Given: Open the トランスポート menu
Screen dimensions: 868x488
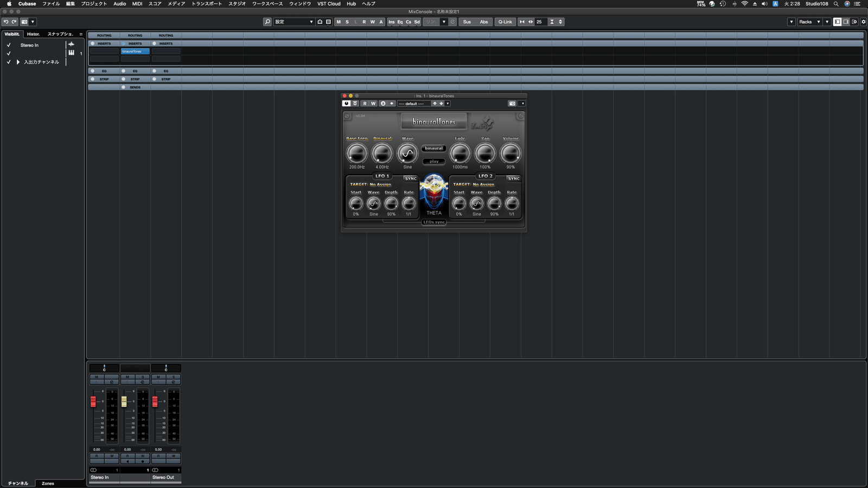Looking at the screenshot, I should [207, 4].
